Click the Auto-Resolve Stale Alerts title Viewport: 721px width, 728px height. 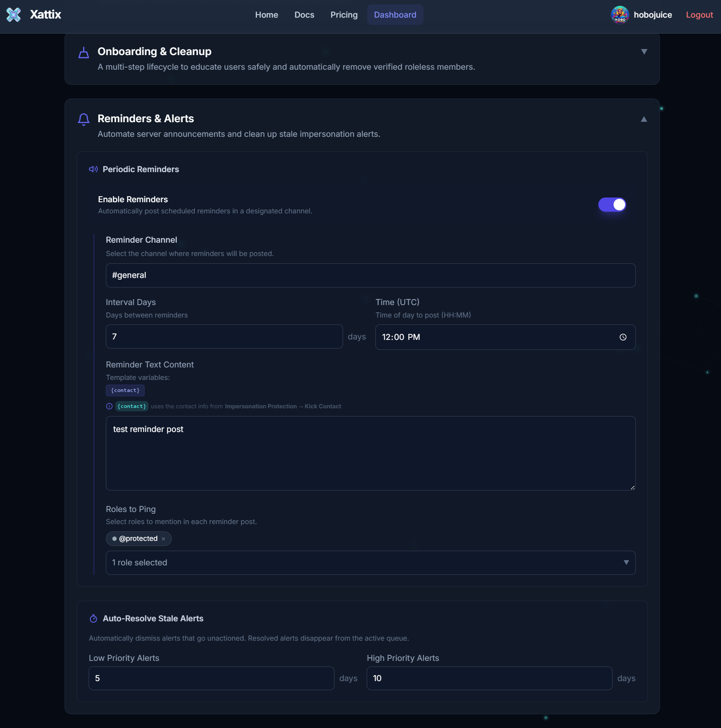click(153, 618)
